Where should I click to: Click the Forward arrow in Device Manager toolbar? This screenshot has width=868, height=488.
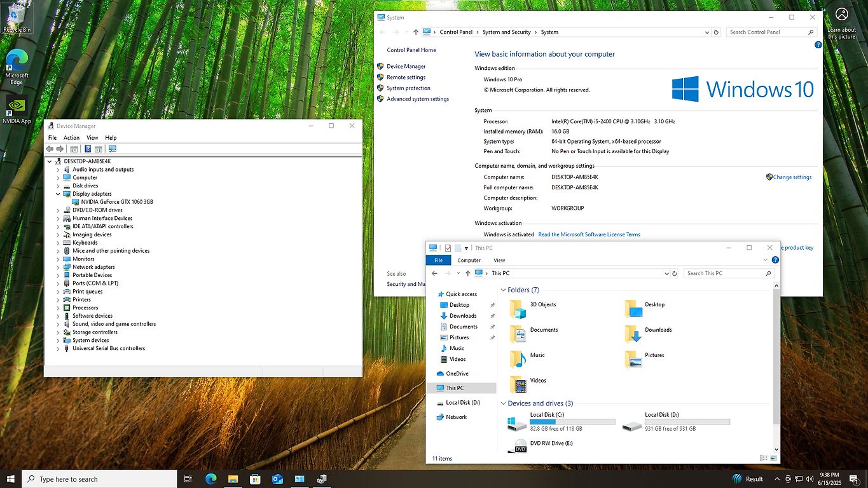(60, 149)
